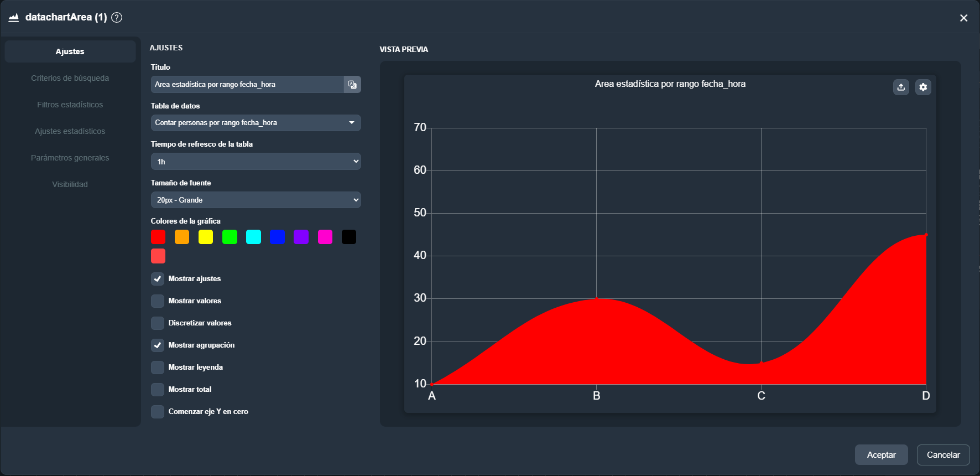980x476 pixels.
Task: Open the Tabla de datos dropdown
Action: 256,123
